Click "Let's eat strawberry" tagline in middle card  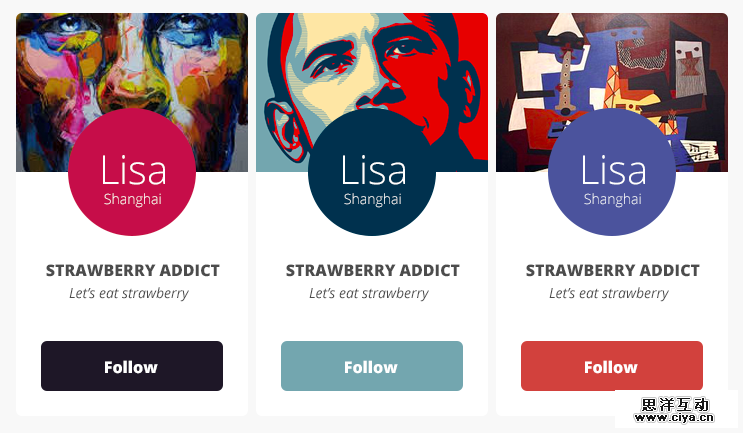[369, 294]
